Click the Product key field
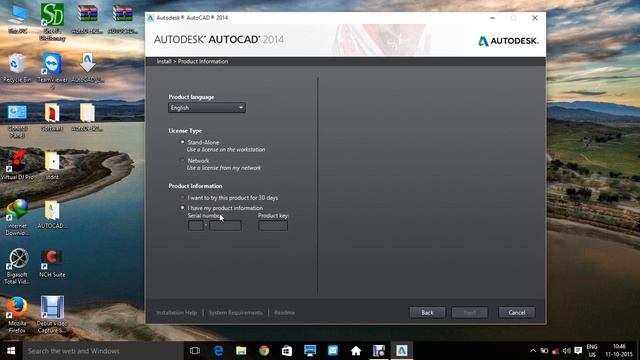640x360 pixels. coord(273,226)
